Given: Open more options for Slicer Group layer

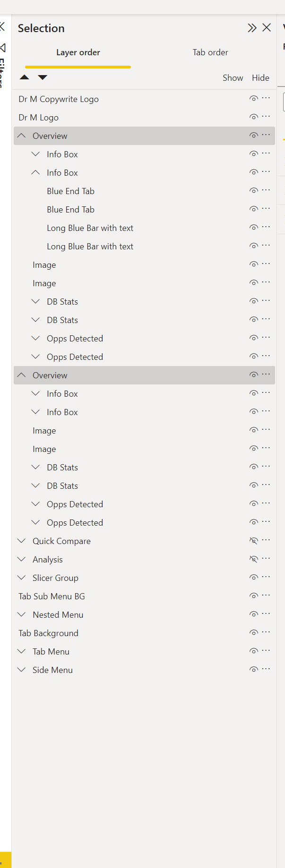Looking at the screenshot, I should tap(266, 576).
